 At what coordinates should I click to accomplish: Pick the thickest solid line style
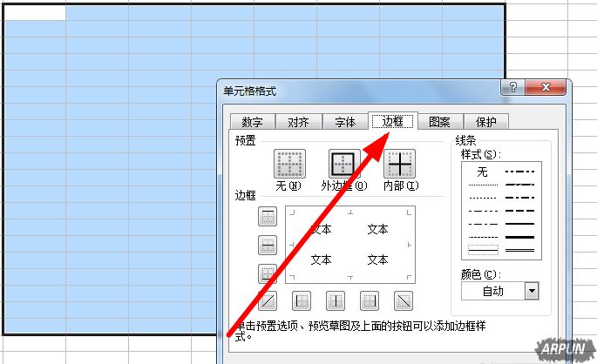pyautogui.click(x=519, y=237)
